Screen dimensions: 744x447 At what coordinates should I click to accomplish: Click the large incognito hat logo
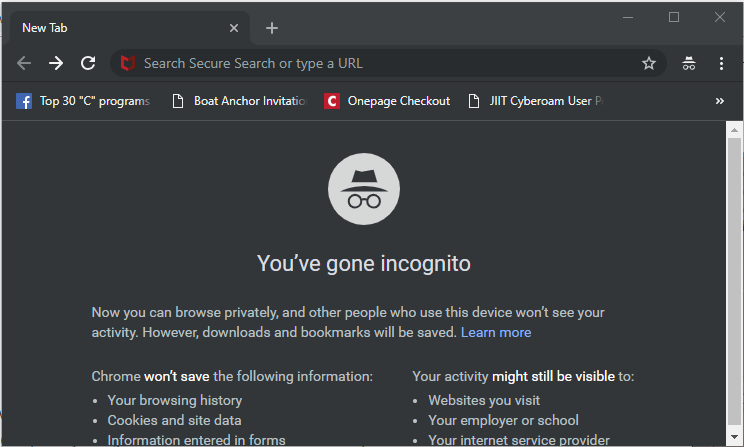point(364,189)
